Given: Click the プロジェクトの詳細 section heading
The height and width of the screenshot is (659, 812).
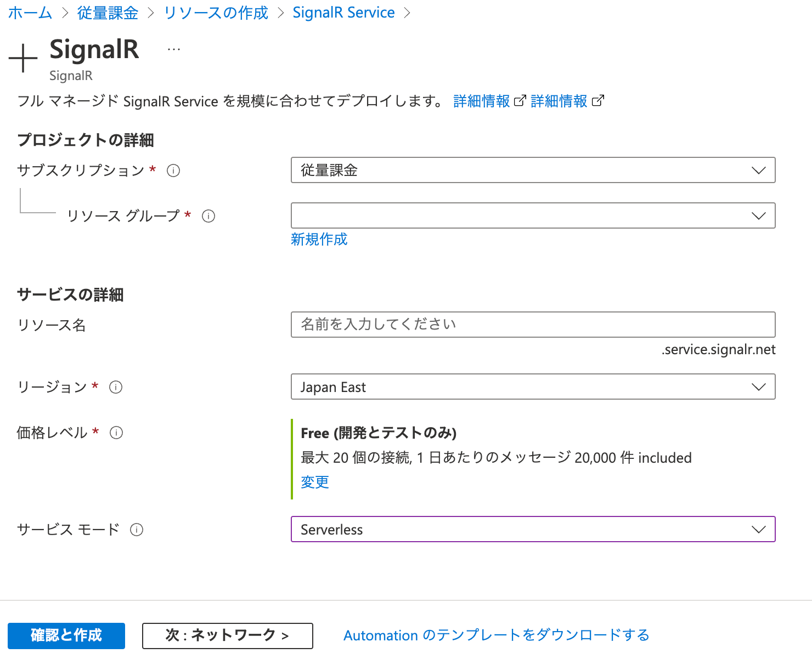Looking at the screenshot, I should [x=86, y=140].
